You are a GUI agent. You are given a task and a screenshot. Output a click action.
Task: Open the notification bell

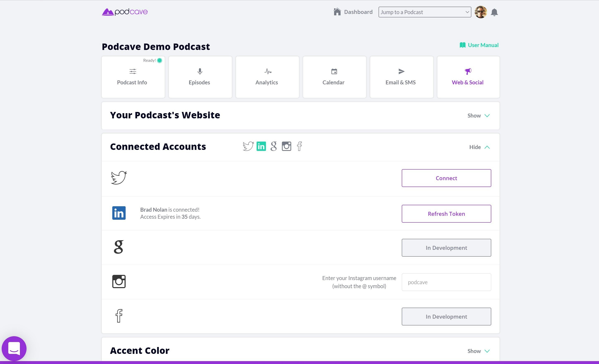494,12
